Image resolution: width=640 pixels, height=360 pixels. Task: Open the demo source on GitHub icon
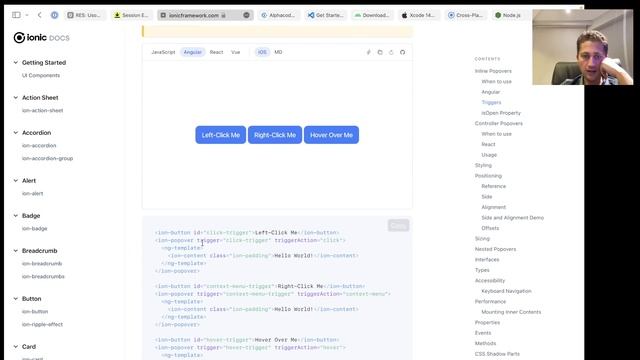pyautogui.click(x=402, y=52)
